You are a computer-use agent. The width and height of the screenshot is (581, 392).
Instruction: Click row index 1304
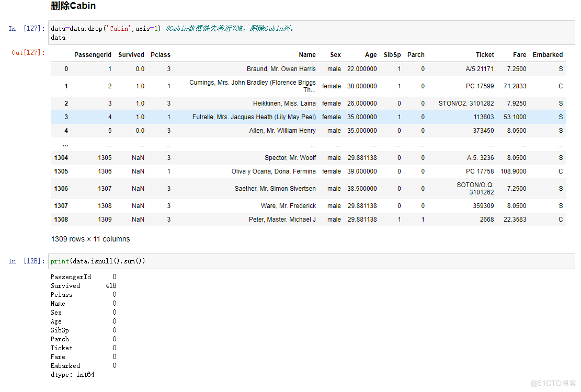click(x=61, y=158)
